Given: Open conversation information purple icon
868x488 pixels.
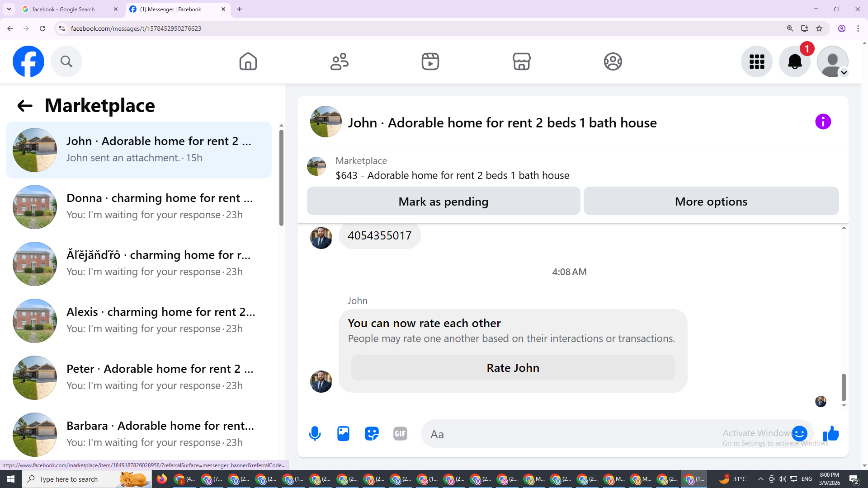Looking at the screenshot, I should point(823,122).
